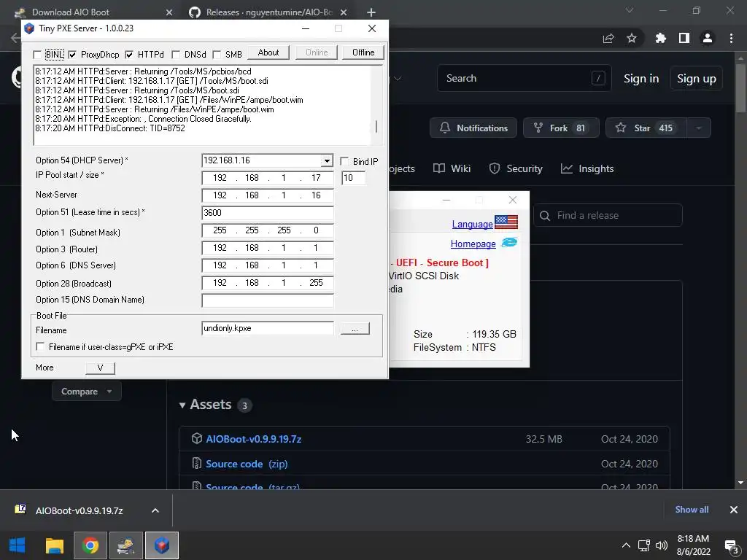Image resolution: width=747 pixels, height=560 pixels.
Task: Open the Windows notification center icon
Action: coord(731,545)
